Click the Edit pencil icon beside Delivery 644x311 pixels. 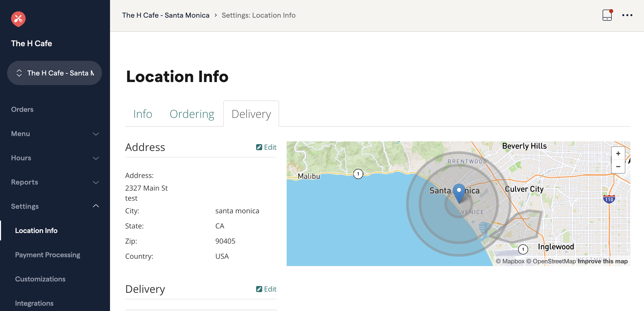coord(259,289)
